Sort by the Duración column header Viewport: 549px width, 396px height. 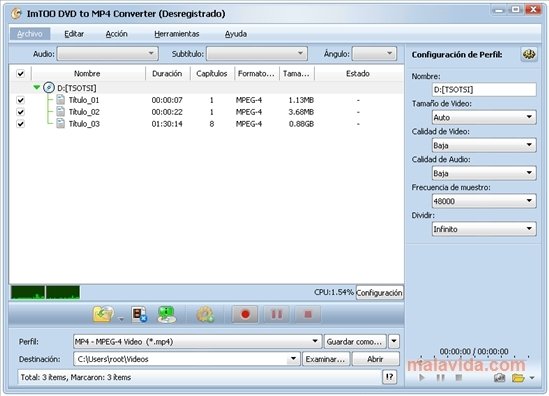[167, 74]
